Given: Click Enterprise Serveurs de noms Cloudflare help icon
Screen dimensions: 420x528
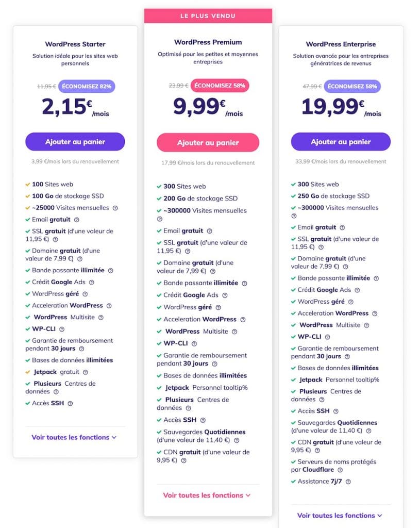Looking at the screenshot, I should (x=340, y=470).
